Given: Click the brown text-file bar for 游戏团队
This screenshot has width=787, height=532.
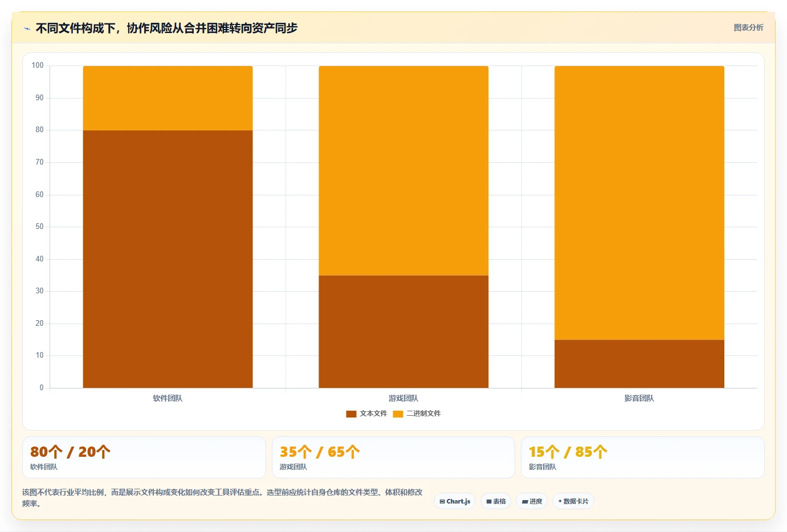Looking at the screenshot, I should 403,332.
